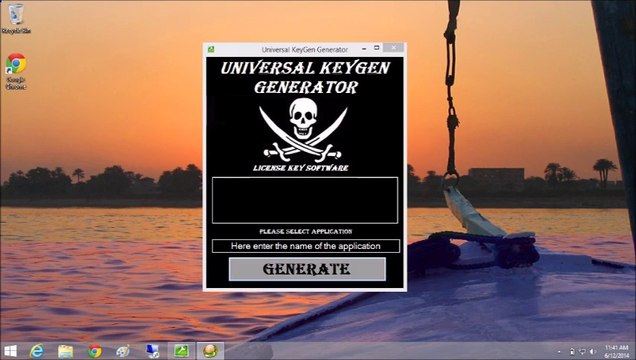Open Google Chrome from the taskbar
Image resolution: width=636 pixels, height=360 pixels.
click(x=95, y=351)
